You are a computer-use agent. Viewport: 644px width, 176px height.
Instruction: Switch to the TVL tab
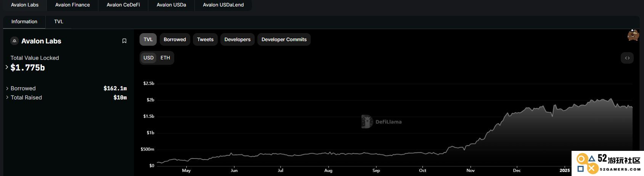coord(59,22)
